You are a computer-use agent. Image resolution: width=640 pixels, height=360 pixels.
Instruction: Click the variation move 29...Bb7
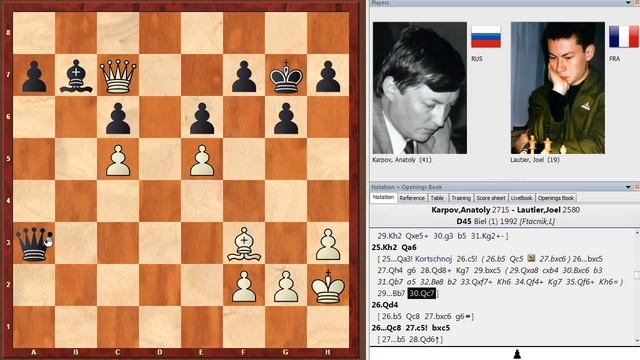(391, 293)
